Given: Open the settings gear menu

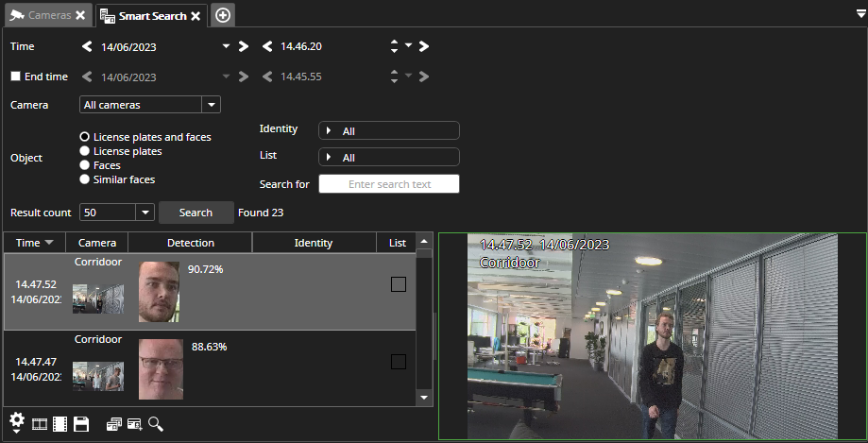Looking at the screenshot, I should pyautogui.click(x=16, y=422).
